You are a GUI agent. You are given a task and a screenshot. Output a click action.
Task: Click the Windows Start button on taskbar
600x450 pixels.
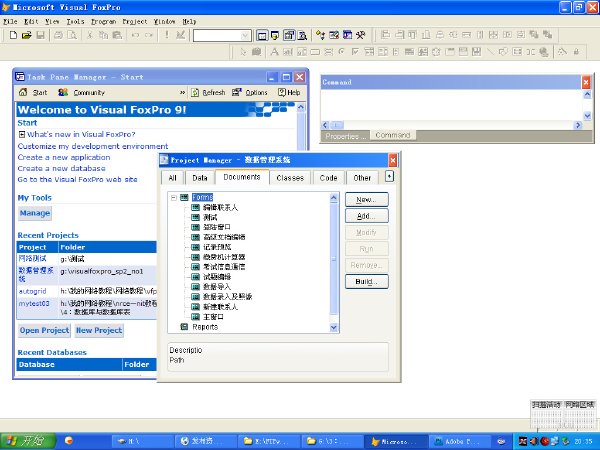tap(28, 441)
